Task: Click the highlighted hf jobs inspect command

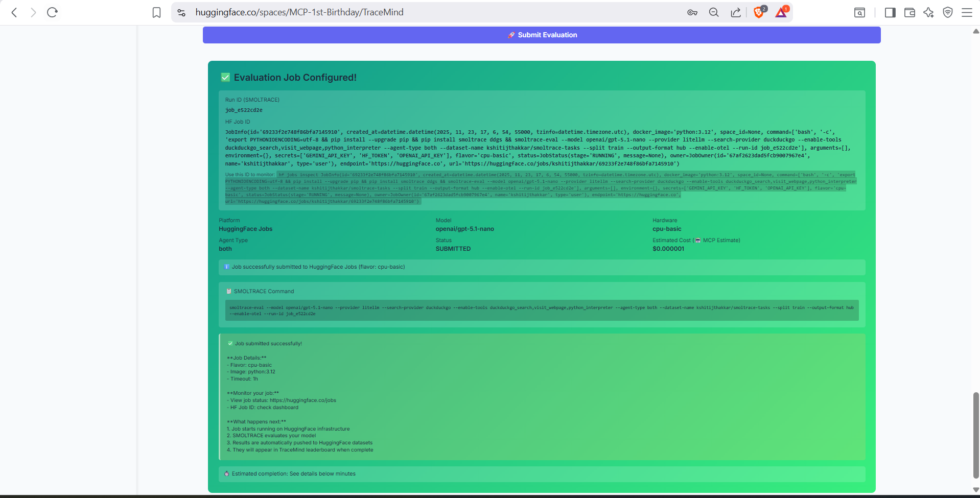Action: tap(541, 188)
